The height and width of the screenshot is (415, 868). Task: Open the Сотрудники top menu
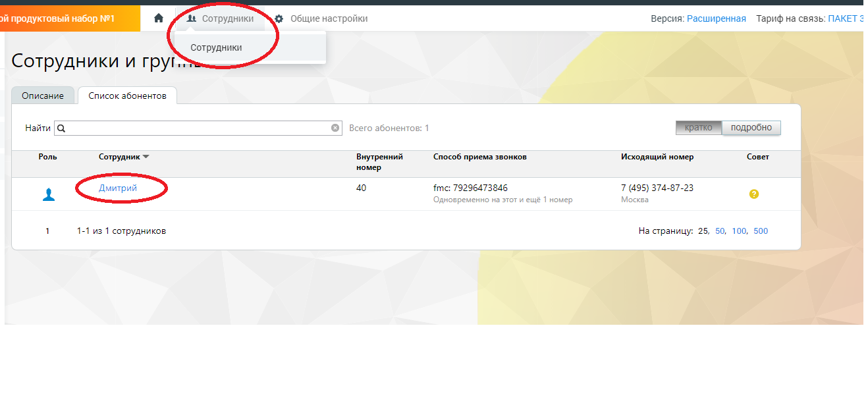220,18
